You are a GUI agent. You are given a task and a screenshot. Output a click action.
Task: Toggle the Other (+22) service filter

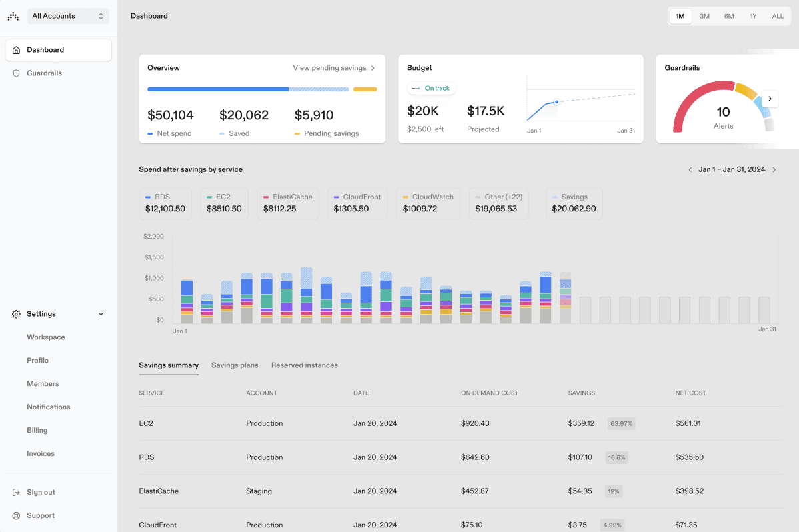pyautogui.click(x=498, y=203)
